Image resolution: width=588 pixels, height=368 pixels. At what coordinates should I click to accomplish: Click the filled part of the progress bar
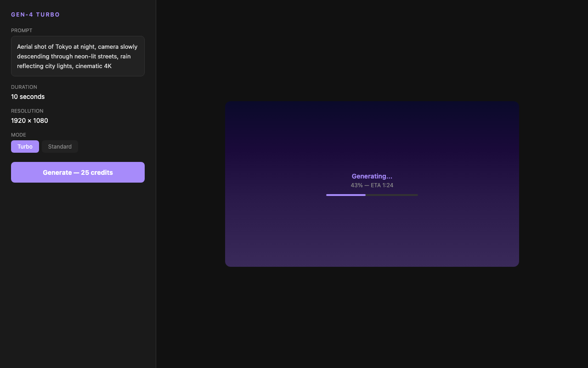345,195
